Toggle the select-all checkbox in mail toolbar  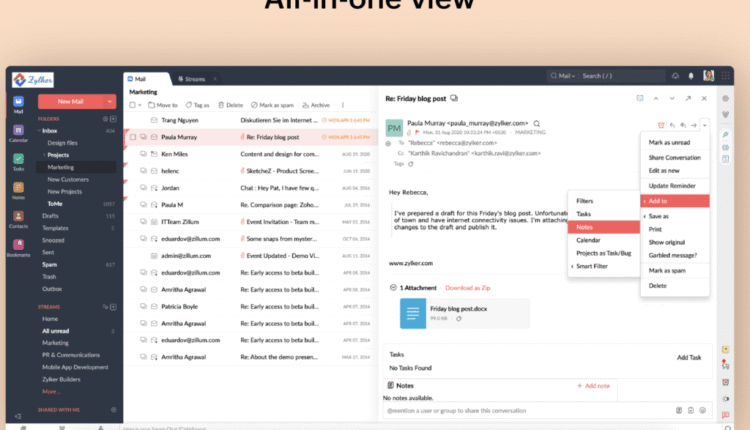tap(132, 105)
